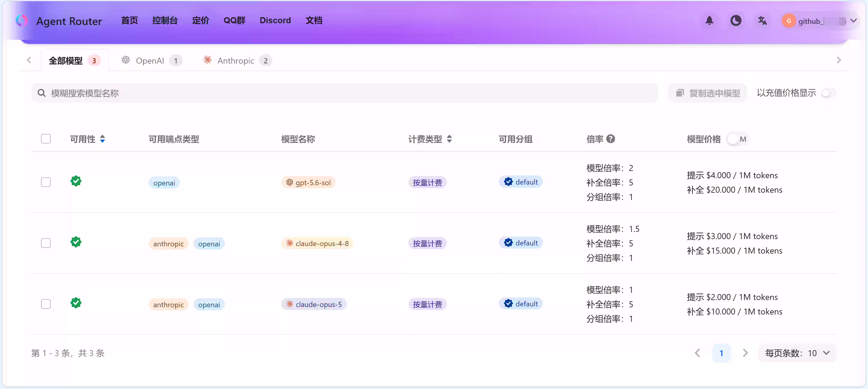Click the OpenAI tab logo icon
Image resolution: width=868 pixels, height=389 pixels.
pyautogui.click(x=126, y=60)
